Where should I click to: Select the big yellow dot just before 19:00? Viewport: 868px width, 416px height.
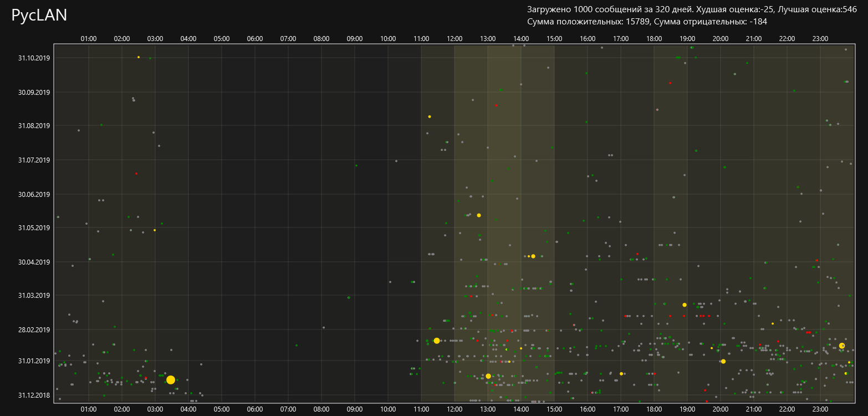click(x=685, y=305)
